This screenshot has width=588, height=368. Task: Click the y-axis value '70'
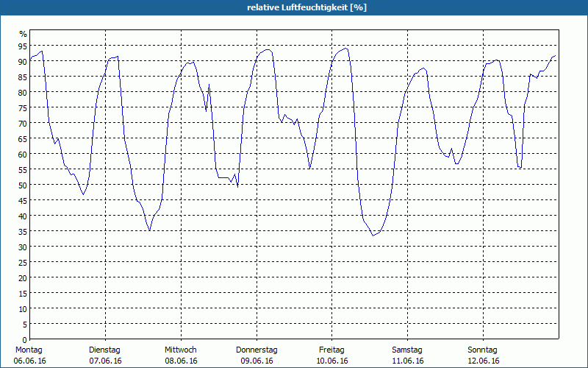coord(23,124)
